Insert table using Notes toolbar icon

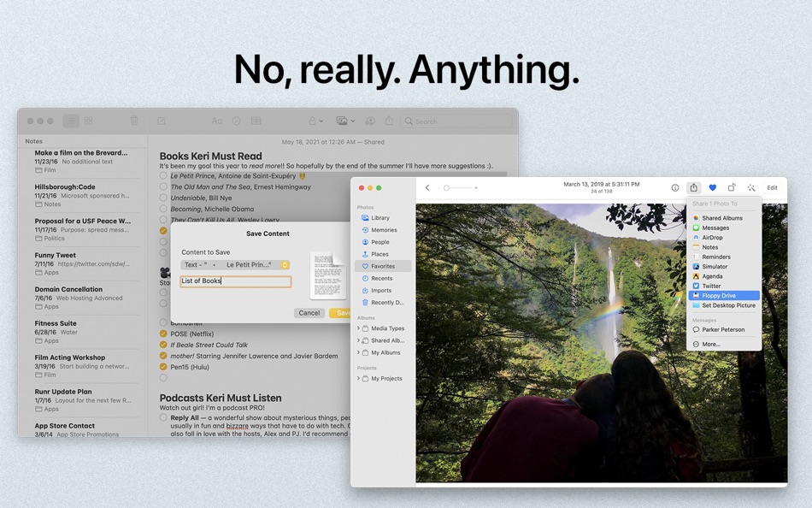pos(256,121)
